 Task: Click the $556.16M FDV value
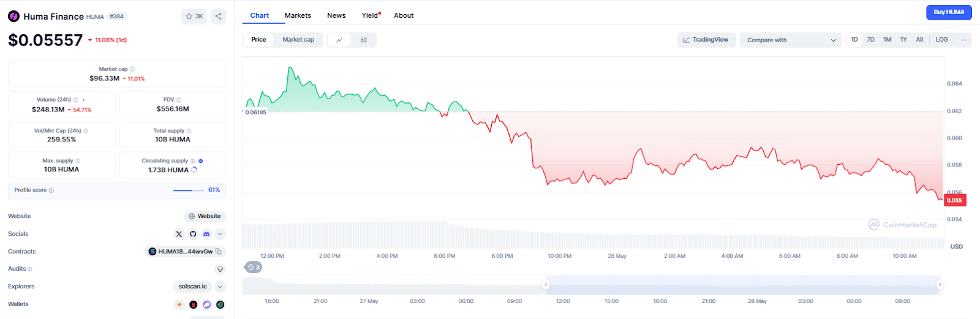tap(173, 109)
